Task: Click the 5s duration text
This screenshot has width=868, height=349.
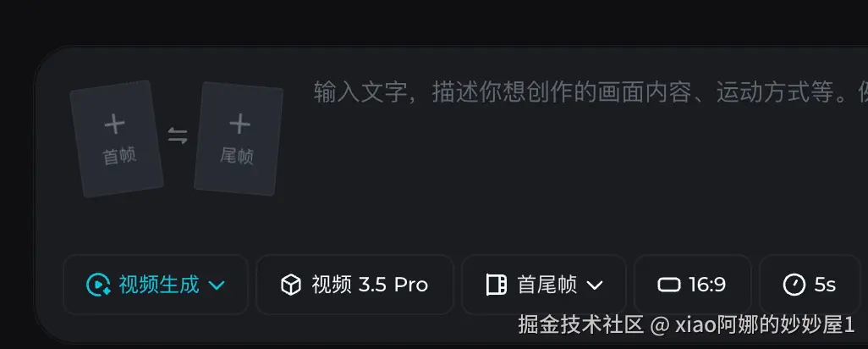Action: pyautogui.click(x=825, y=285)
